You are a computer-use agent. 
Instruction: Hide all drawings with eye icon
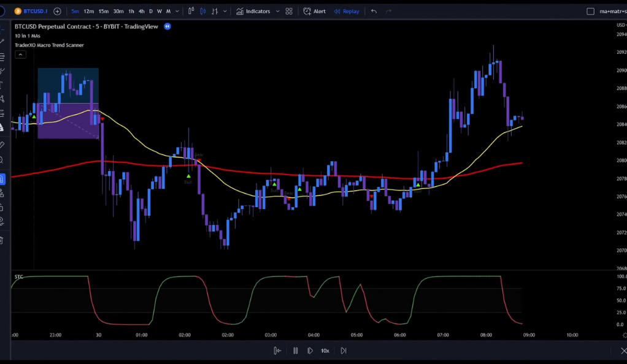click(x=2, y=221)
